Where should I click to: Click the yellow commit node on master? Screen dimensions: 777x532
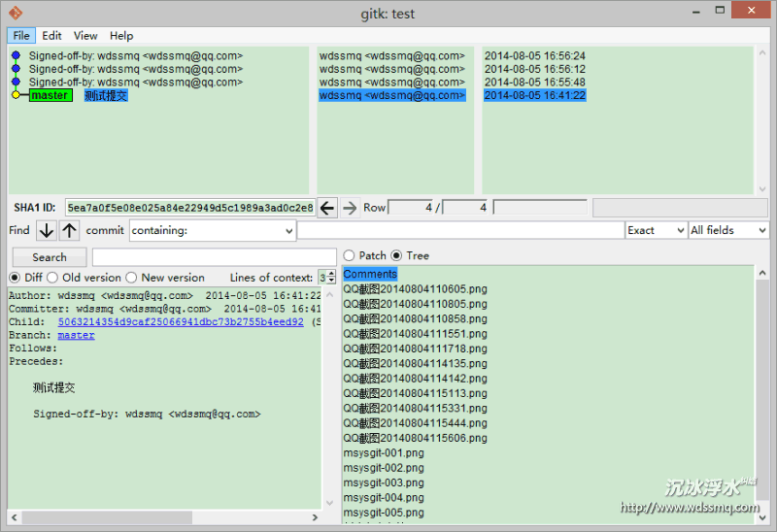(16, 95)
